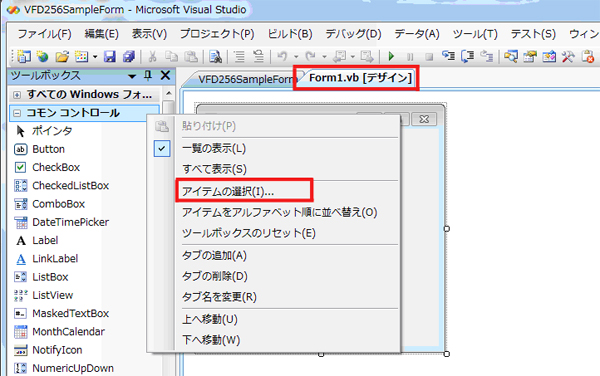Image resolution: width=600 pixels, height=376 pixels.
Task: Toggle the checked 一覧の表示(L) menu item
Action: 214,148
